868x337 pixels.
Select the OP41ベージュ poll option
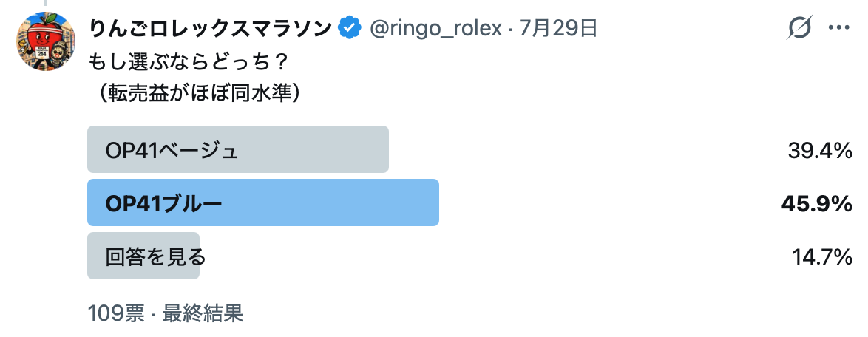(238, 149)
